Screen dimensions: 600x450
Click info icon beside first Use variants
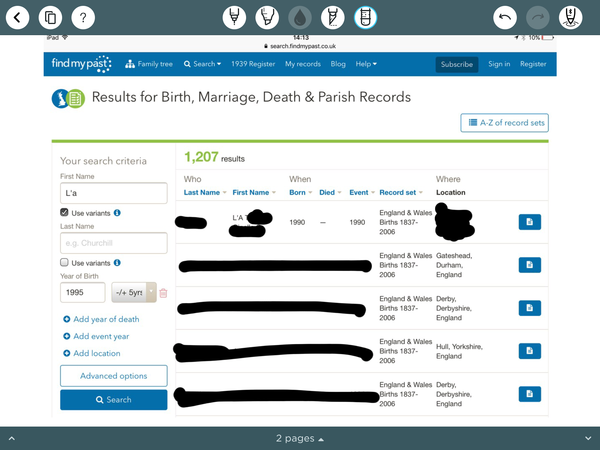coord(117,213)
